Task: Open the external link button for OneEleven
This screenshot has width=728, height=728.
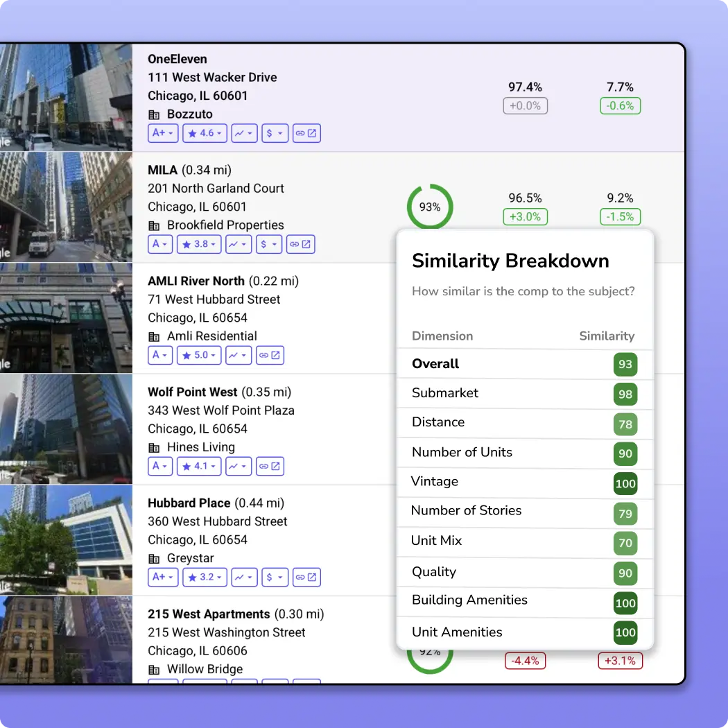Action: pos(306,133)
